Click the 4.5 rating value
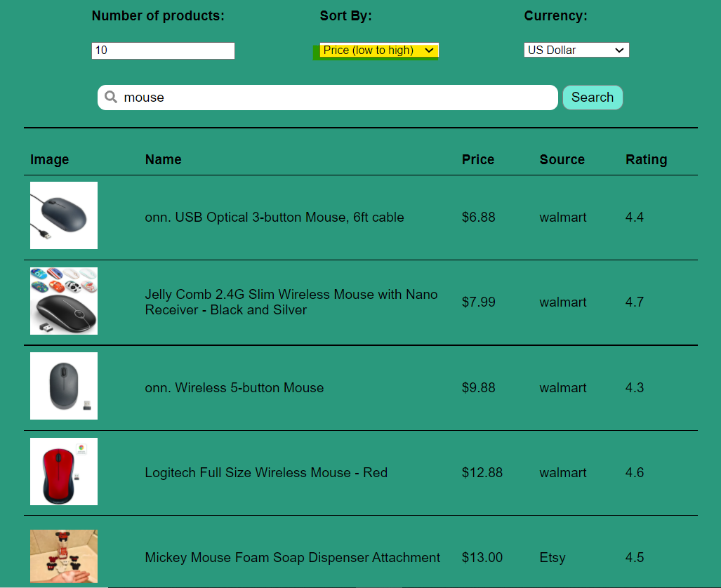This screenshot has width=721, height=588. [635, 558]
